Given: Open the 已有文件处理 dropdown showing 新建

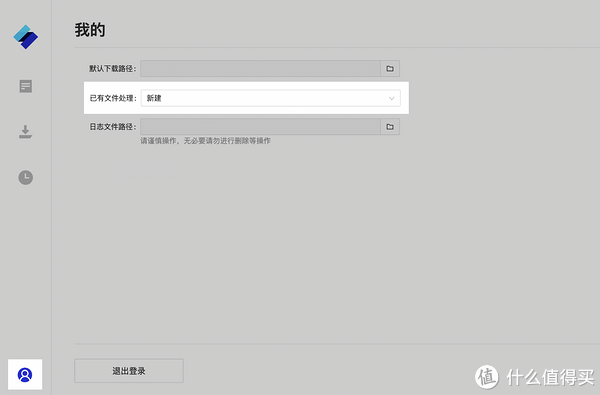Looking at the screenshot, I should (271, 98).
